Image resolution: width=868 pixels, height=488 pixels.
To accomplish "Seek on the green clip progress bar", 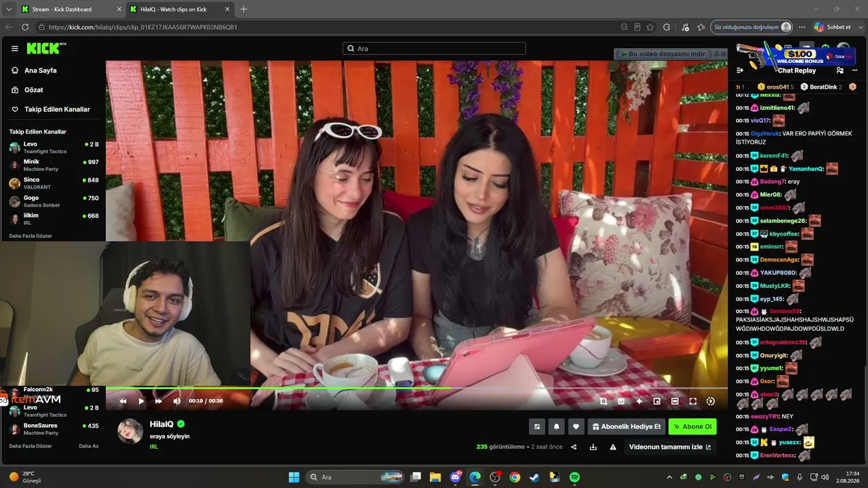I will pos(416,388).
